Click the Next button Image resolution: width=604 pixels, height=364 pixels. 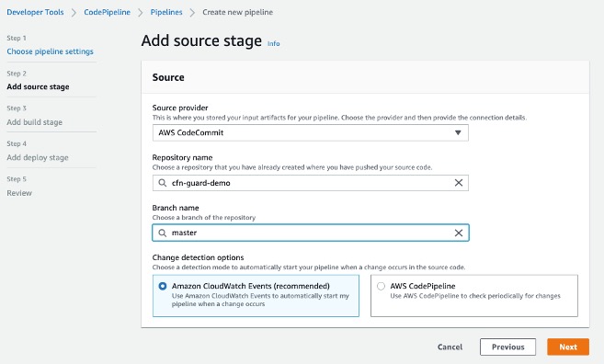coord(568,347)
